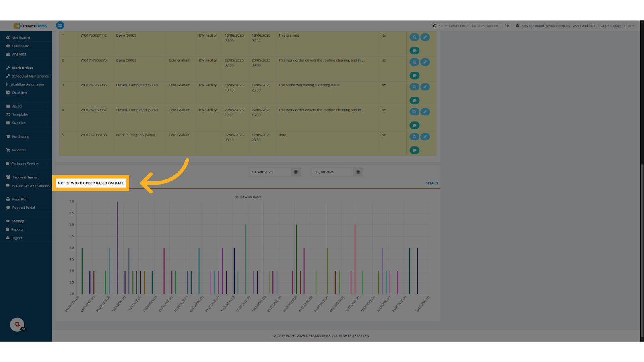Edit work order WO1750227442 pencil icon
This screenshot has height=362, width=644.
pyautogui.click(x=425, y=37)
